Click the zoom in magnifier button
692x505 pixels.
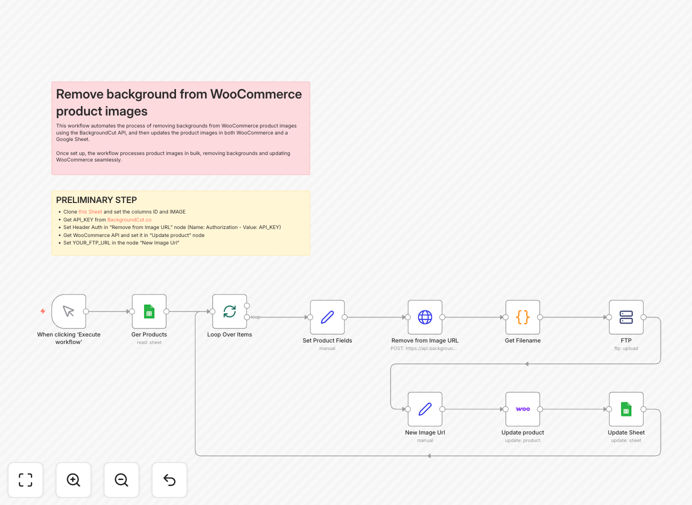[73, 480]
